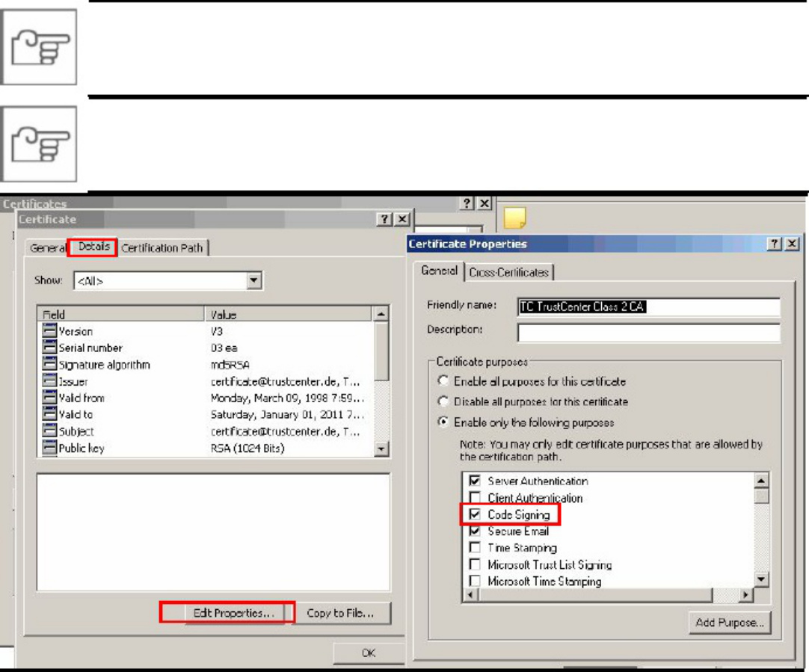Enable Microsoft Time Stamping checkbox

point(475,581)
